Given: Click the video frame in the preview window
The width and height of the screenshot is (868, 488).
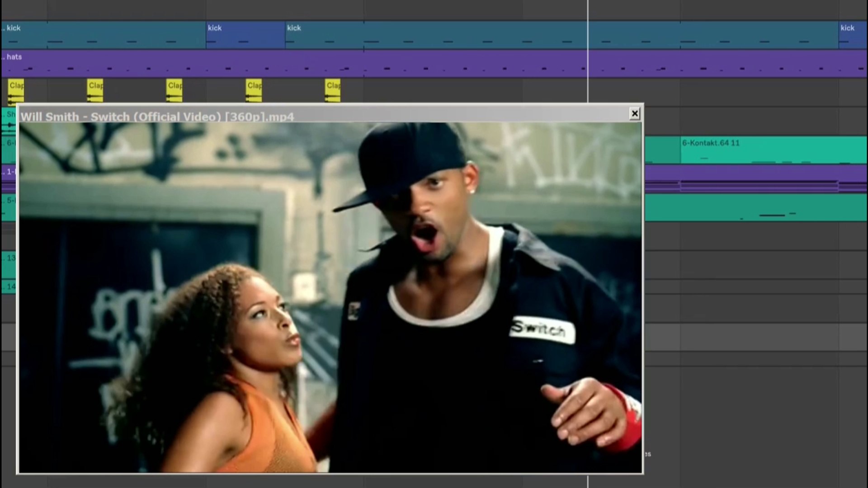Looking at the screenshot, I should tap(330, 298).
